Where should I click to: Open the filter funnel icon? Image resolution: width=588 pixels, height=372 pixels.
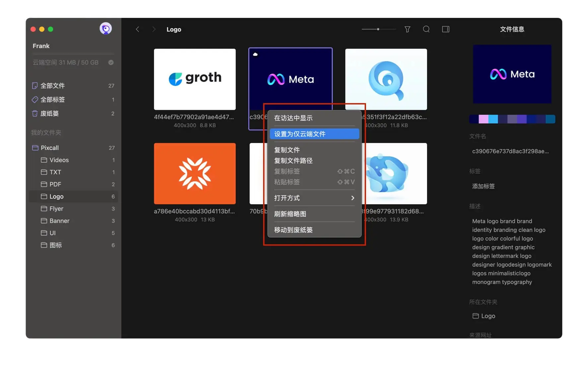407,29
